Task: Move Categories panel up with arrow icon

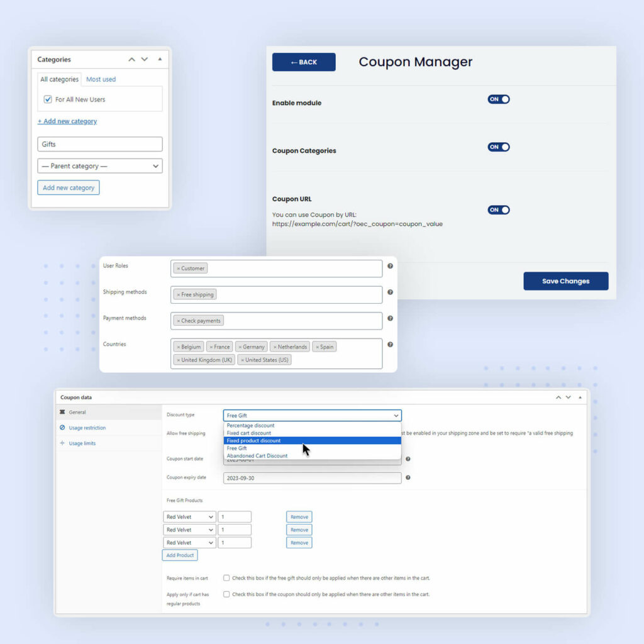Action: click(x=131, y=60)
